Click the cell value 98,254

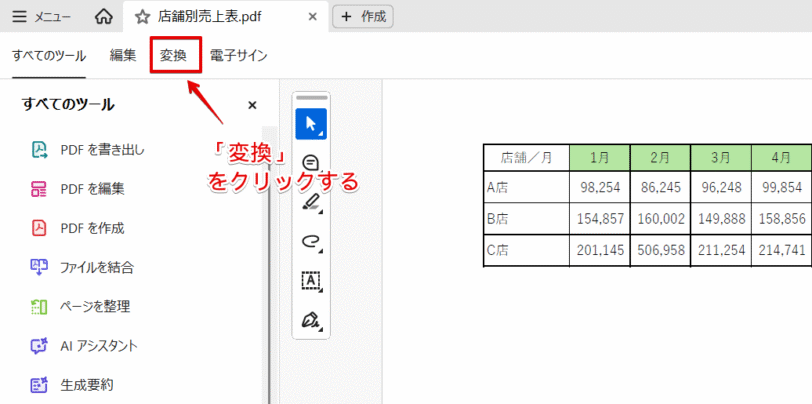click(x=601, y=187)
